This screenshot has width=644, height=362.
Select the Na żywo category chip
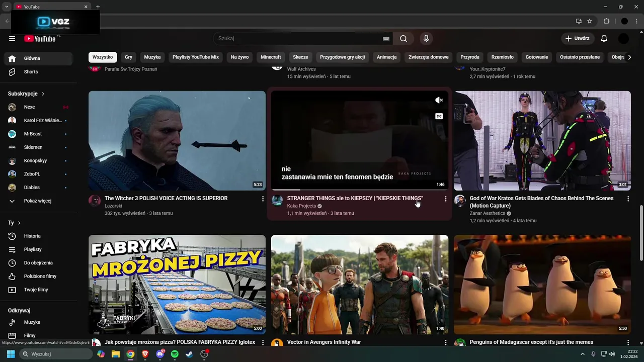pyautogui.click(x=239, y=57)
